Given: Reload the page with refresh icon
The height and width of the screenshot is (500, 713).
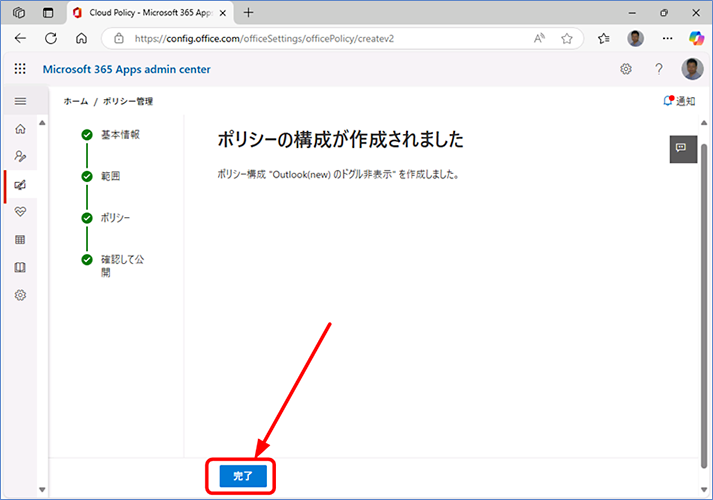Looking at the screenshot, I should tap(51, 39).
